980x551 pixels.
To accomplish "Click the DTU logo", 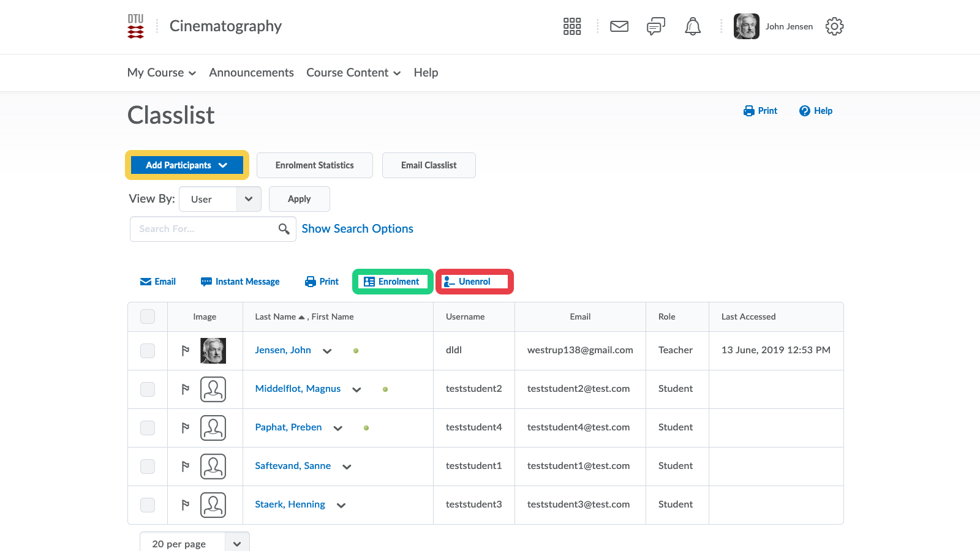I will pyautogui.click(x=135, y=26).
